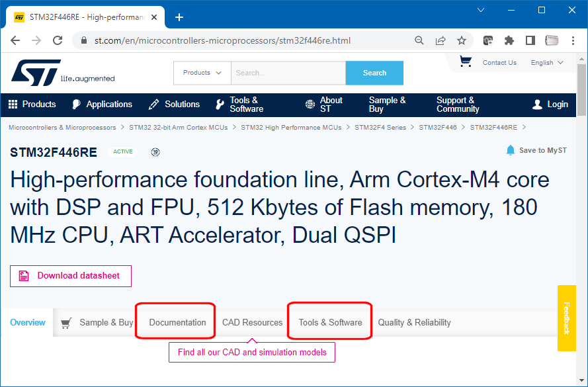Screen dimensions: 588x387
Task: Click the zoom magnifier icon in address bar
Action: (419, 40)
